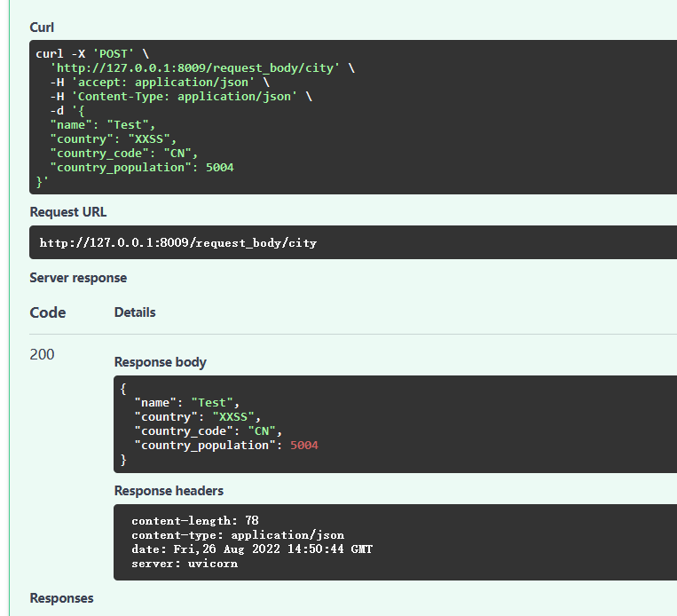Click the 'Content-Type: application/json' header line

point(181,97)
